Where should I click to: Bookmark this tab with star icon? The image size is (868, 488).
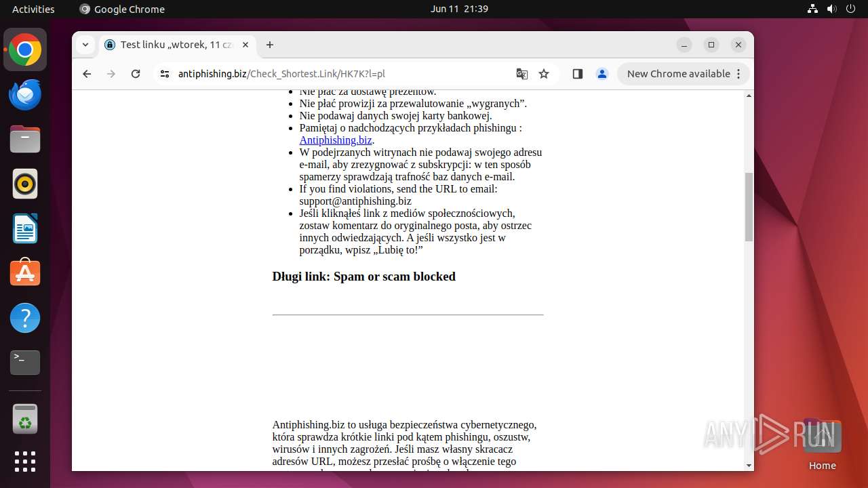544,74
